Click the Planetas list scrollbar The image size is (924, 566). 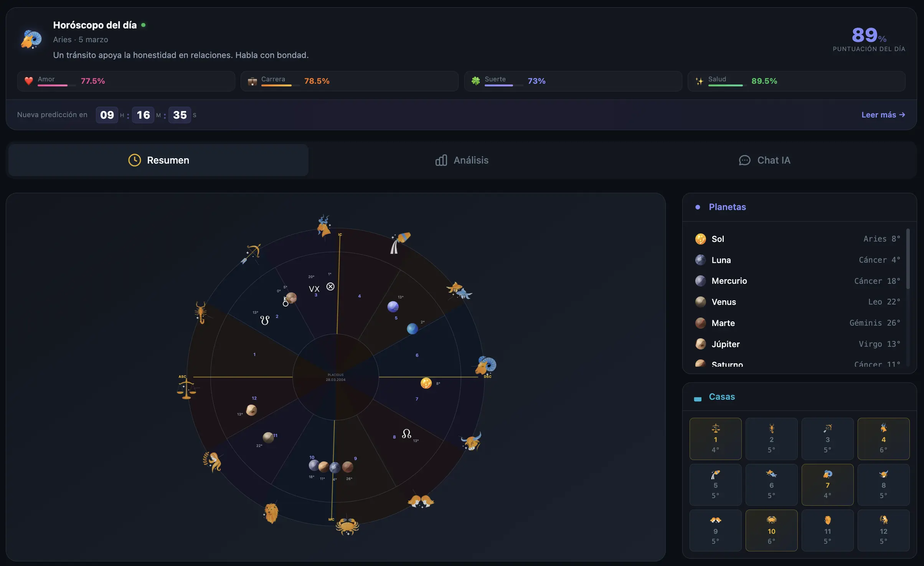coord(908,259)
